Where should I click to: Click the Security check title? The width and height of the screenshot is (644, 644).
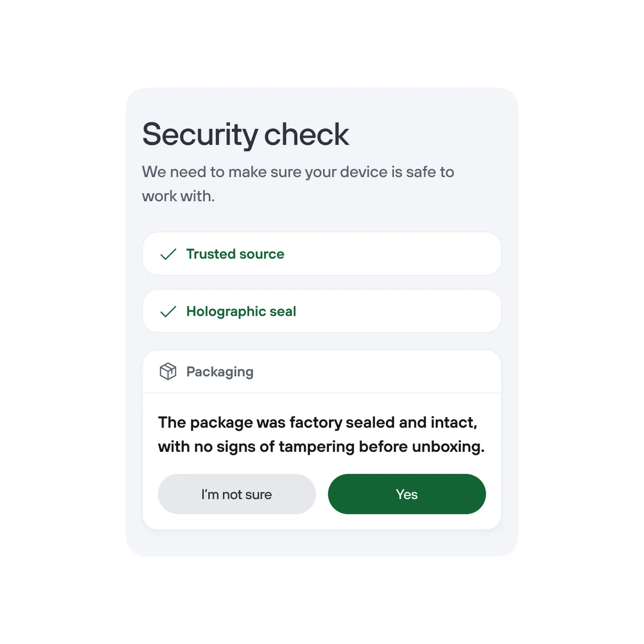[245, 135]
